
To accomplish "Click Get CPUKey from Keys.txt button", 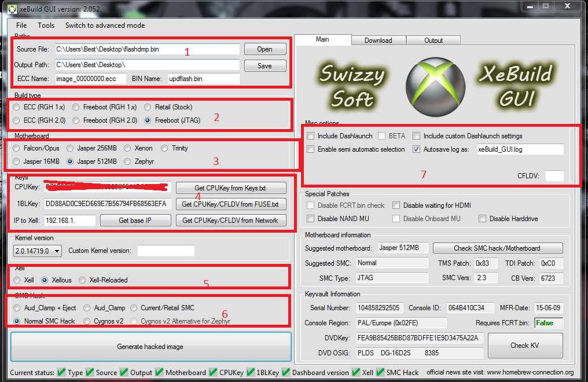I will 230,188.
